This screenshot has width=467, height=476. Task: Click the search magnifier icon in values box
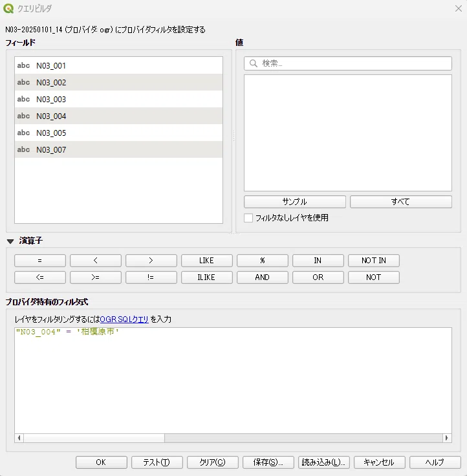point(254,63)
